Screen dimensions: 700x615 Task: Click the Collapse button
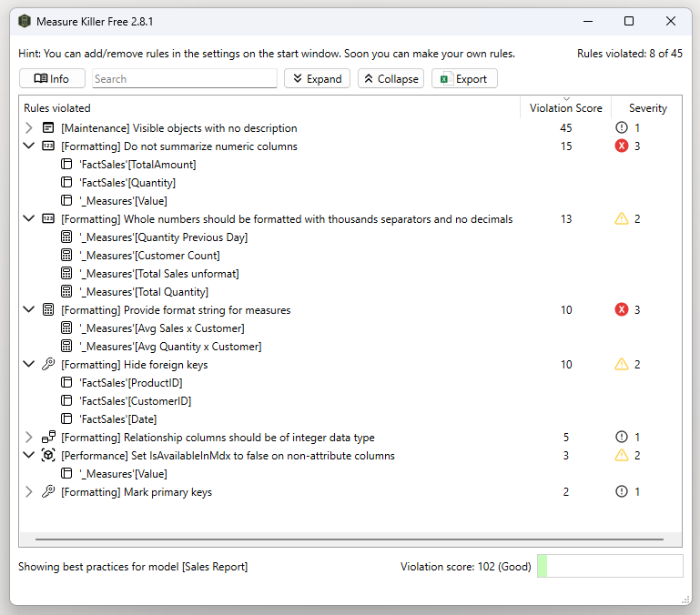tap(391, 78)
